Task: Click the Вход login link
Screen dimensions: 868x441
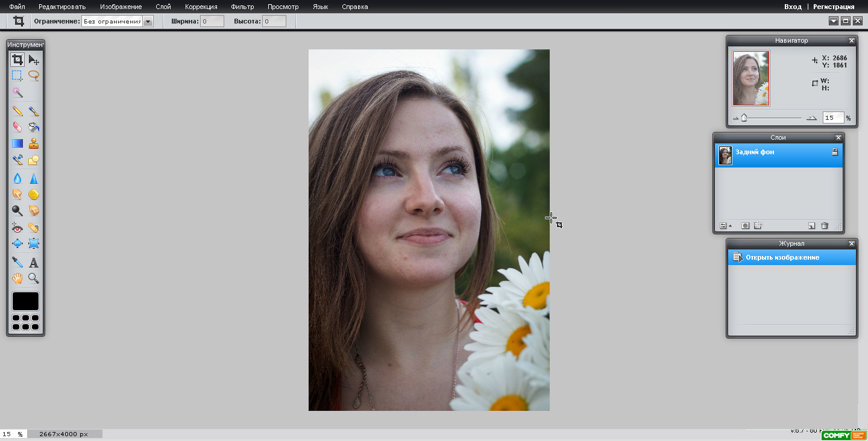Action: [793, 7]
